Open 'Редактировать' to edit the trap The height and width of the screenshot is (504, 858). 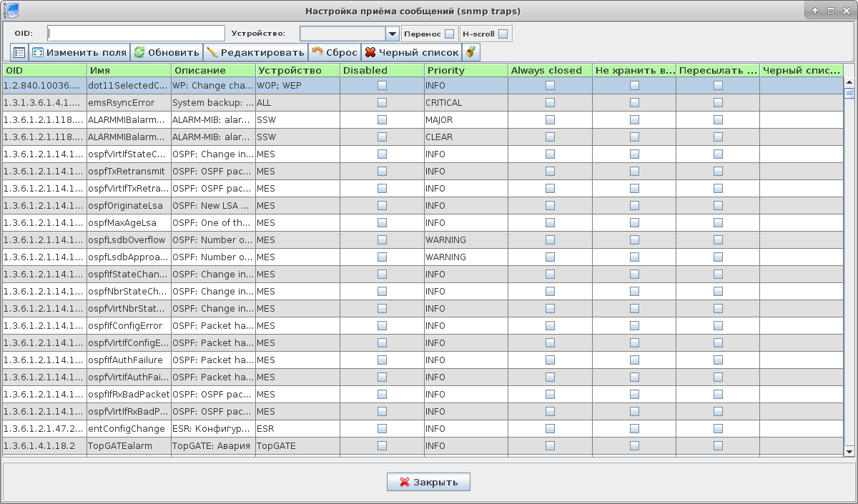[255, 52]
